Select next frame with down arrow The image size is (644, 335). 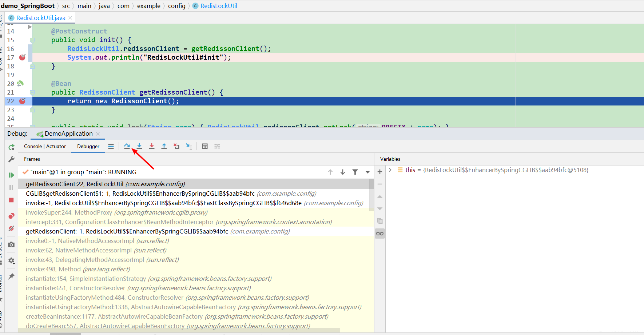click(343, 172)
